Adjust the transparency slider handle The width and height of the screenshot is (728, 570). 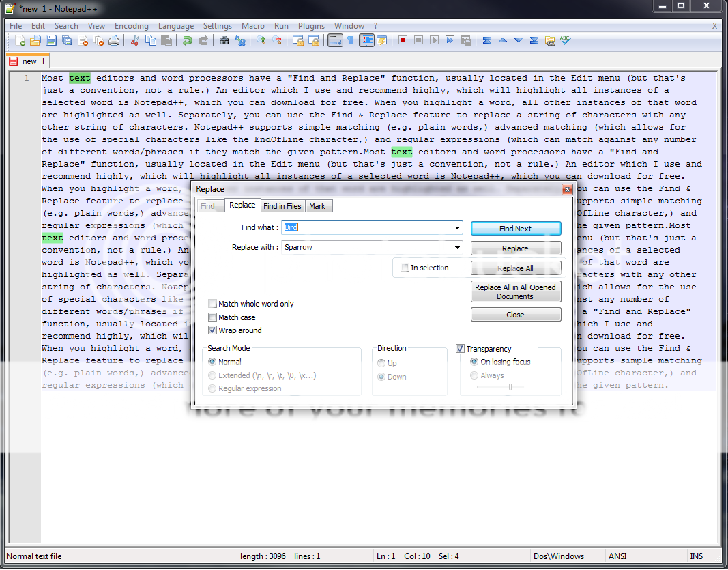(x=510, y=386)
